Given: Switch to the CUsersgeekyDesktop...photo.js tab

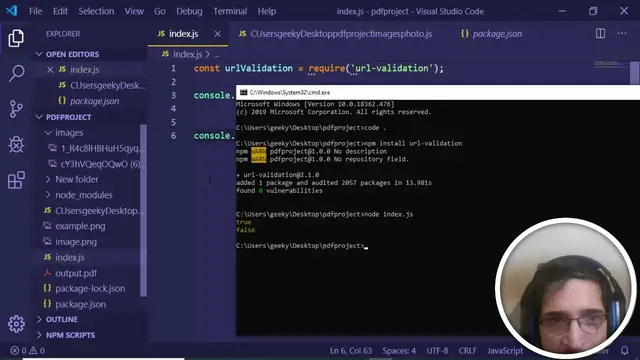Looking at the screenshot, I should click(335, 34).
